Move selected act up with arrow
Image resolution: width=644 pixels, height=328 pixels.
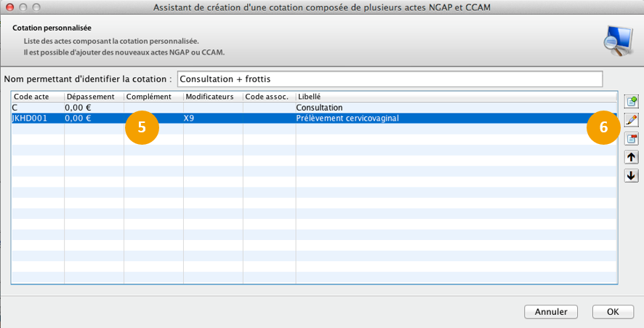point(631,157)
